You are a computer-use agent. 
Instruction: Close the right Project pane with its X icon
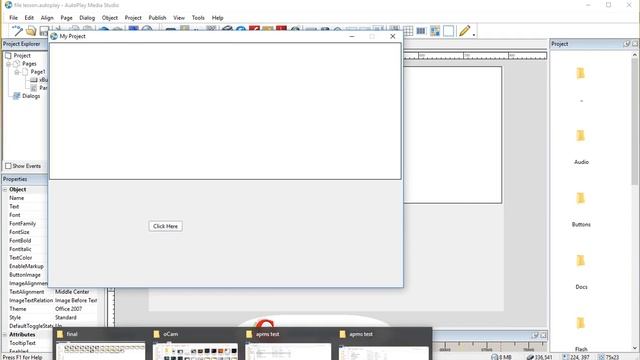pos(635,44)
